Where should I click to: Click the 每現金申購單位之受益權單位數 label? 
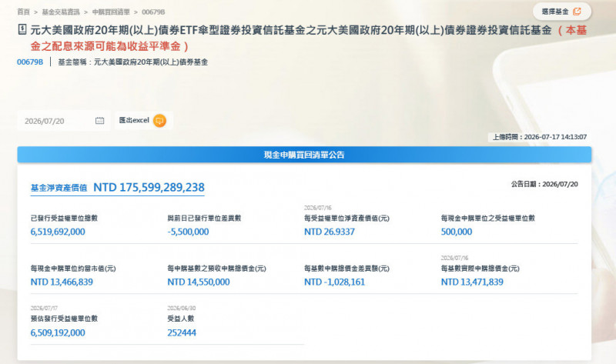point(488,219)
